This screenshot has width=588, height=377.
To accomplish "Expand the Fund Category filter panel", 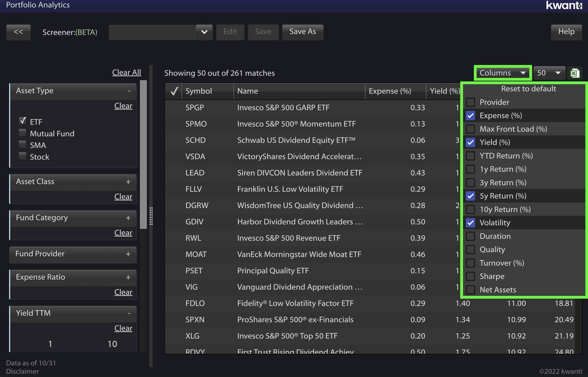I will tap(128, 218).
